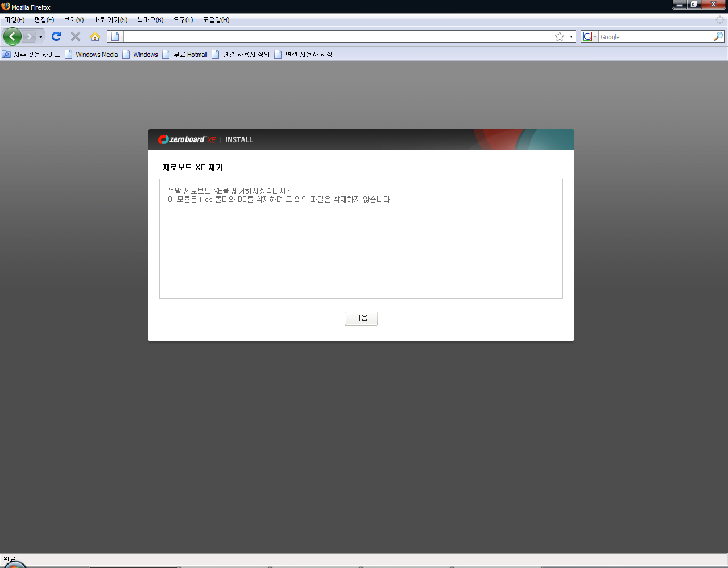Screen dimensions: 728x568
Task: Click the text 정말 제로보드 XE를 제거하시겠습니까?
Action: [229, 191]
